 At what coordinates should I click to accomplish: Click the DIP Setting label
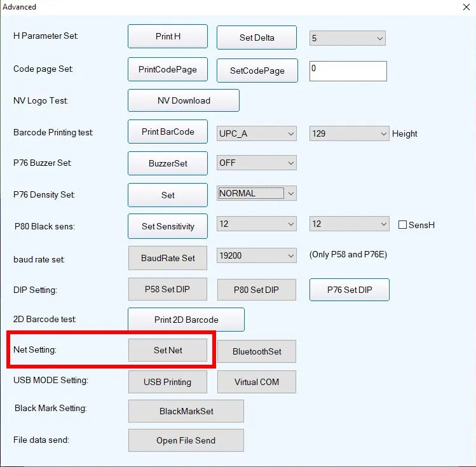click(x=35, y=290)
